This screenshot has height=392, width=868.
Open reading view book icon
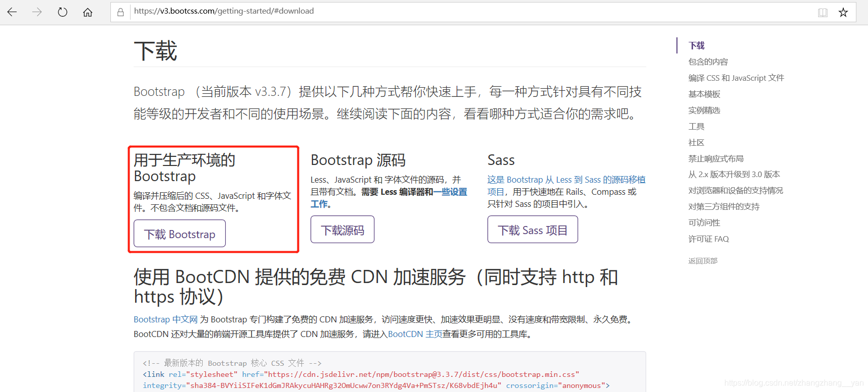pos(823,12)
